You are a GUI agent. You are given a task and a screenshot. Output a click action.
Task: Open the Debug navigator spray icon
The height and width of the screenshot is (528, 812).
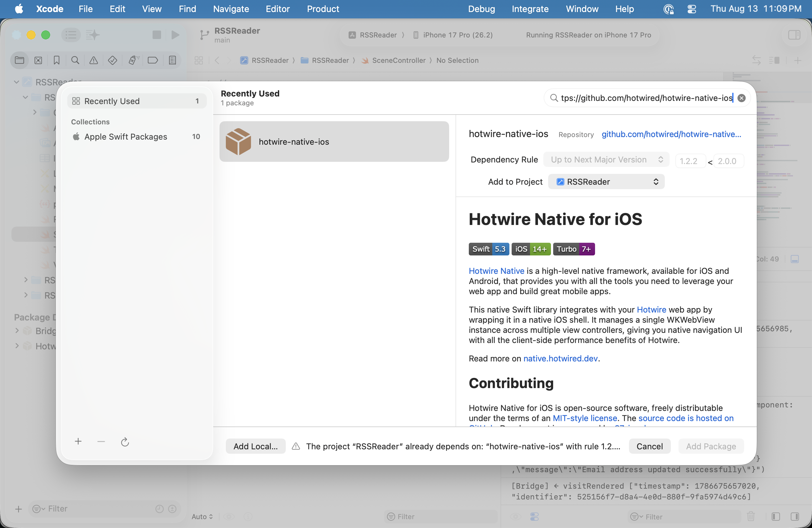(134, 60)
